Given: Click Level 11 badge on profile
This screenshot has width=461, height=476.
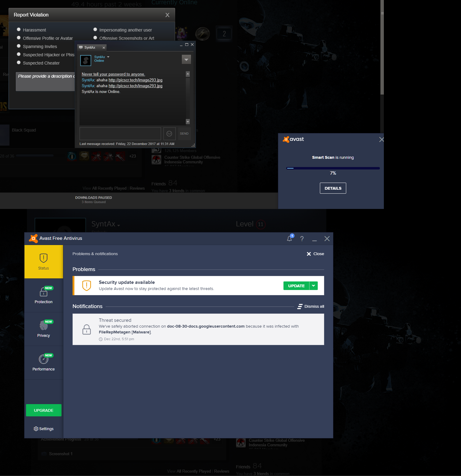Looking at the screenshot, I should 260,224.
